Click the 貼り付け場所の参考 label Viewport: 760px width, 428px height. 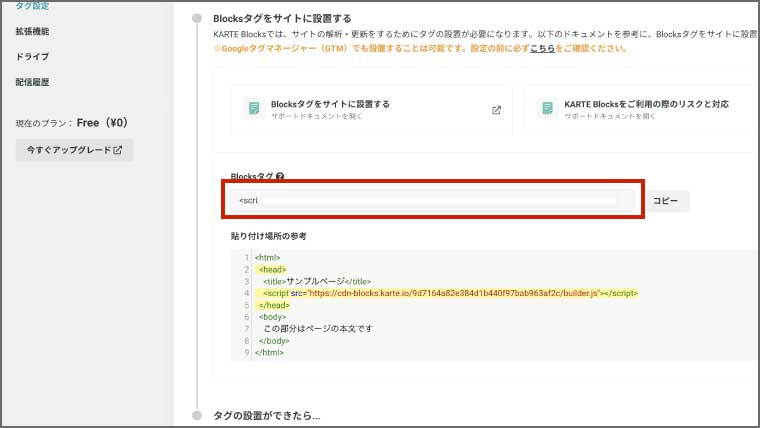pyautogui.click(x=269, y=236)
